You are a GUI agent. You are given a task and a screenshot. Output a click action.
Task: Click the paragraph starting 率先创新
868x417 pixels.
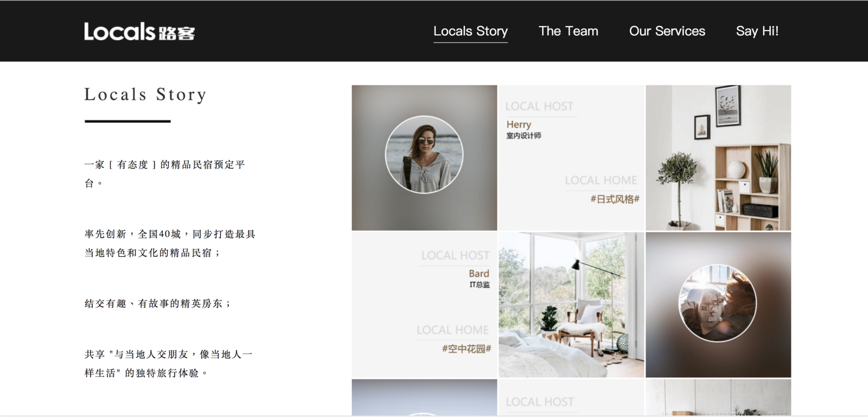170,243
